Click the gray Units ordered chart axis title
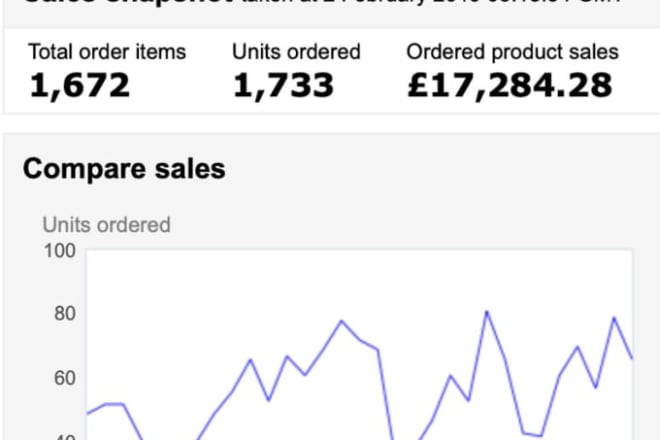The width and height of the screenshot is (660, 440). pyautogui.click(x=106, y=224)
